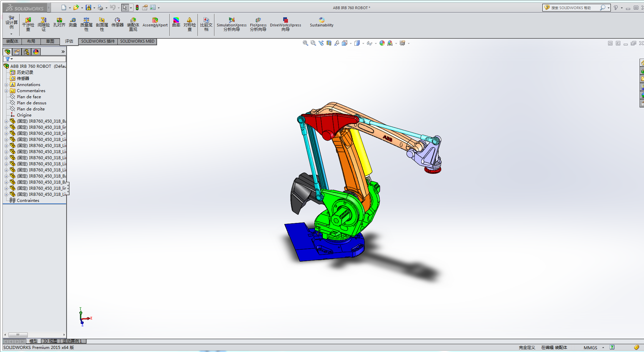This screenshot has height=352, width=644.
Task: Switch to the DisplayManager panel tab
Action: [x=36, y=52]
